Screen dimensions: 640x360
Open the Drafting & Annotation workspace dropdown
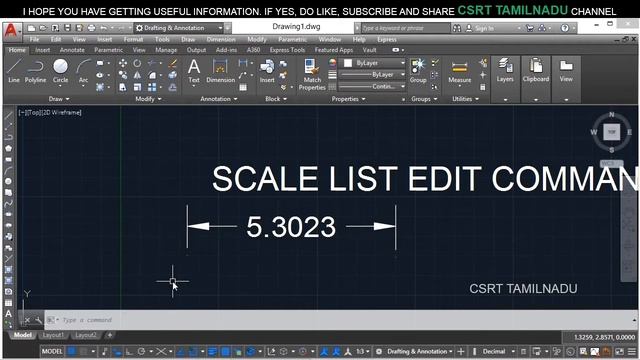coord(180,28)
